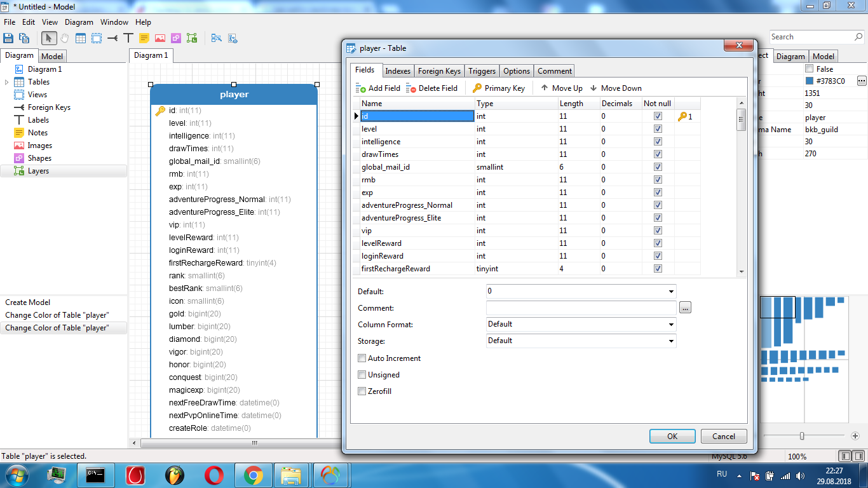Click the Save As icon in the toolbar
The width and height of the screenshot is (868, 488).
(x=24, y=38)
